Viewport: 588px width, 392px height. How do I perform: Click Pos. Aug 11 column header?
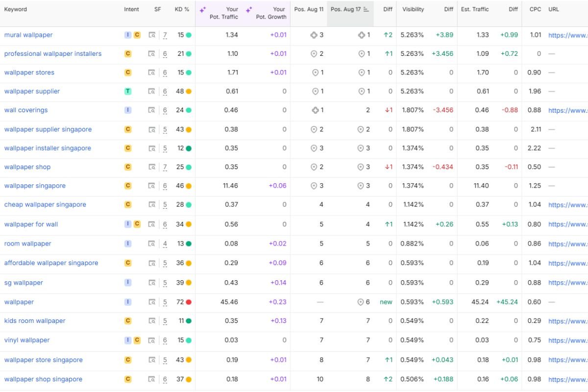309,9
